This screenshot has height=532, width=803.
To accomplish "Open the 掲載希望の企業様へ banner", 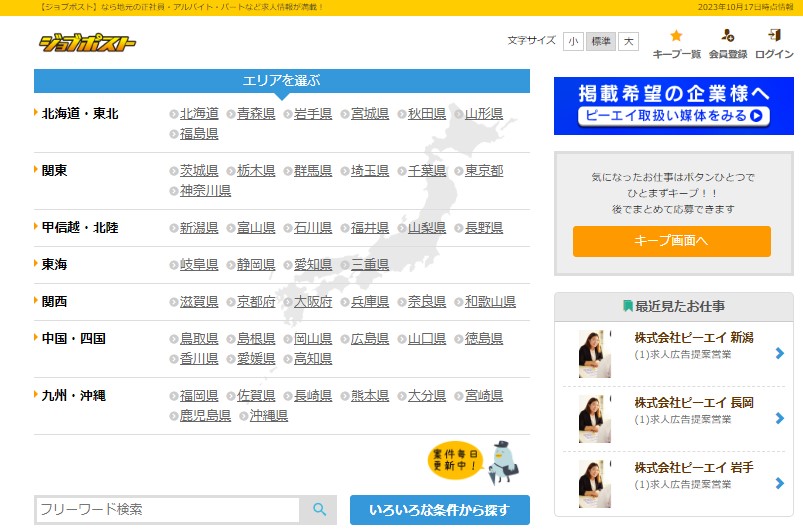I will [x=673, y=106].
